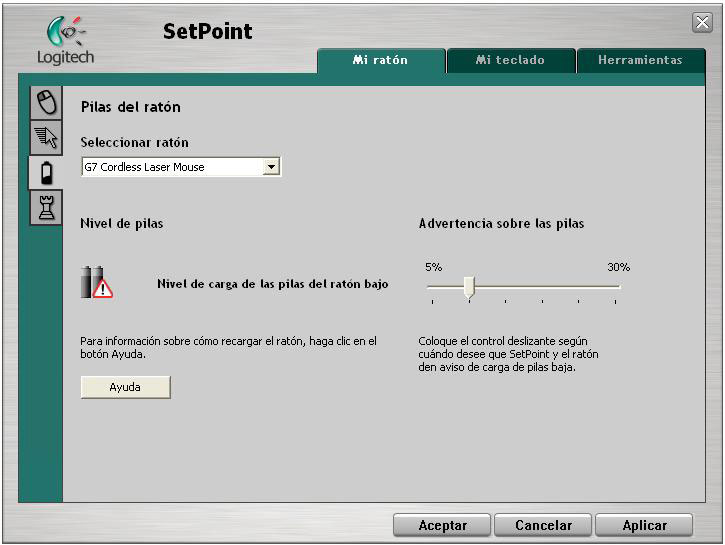Confirm with the Aceptar button
Screen dimensions: 725x545
tap(442, 525)
